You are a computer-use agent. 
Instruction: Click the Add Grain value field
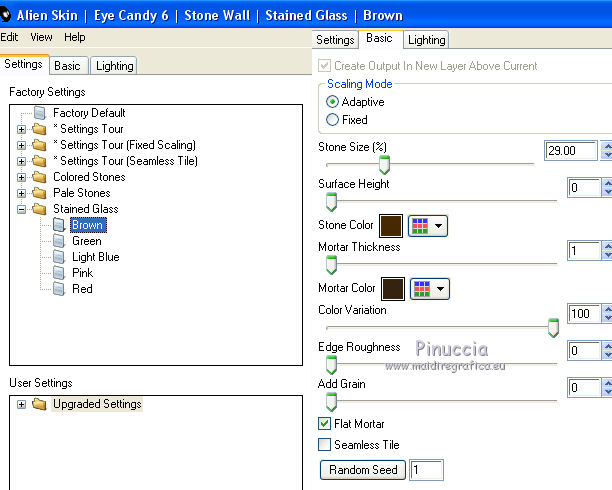click(584, 387)
